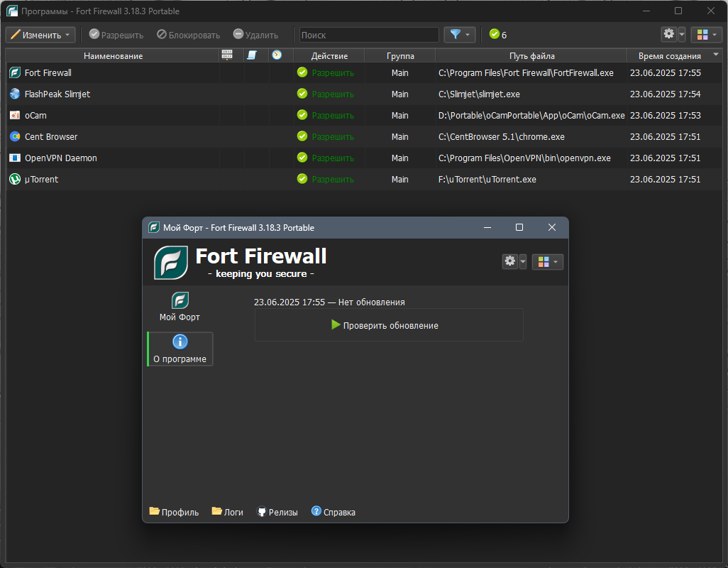Click green allow checkmark in µTorrent row
Image resolution: width=728 pixels, height=568 pixels.
click(x=302, y=179)
